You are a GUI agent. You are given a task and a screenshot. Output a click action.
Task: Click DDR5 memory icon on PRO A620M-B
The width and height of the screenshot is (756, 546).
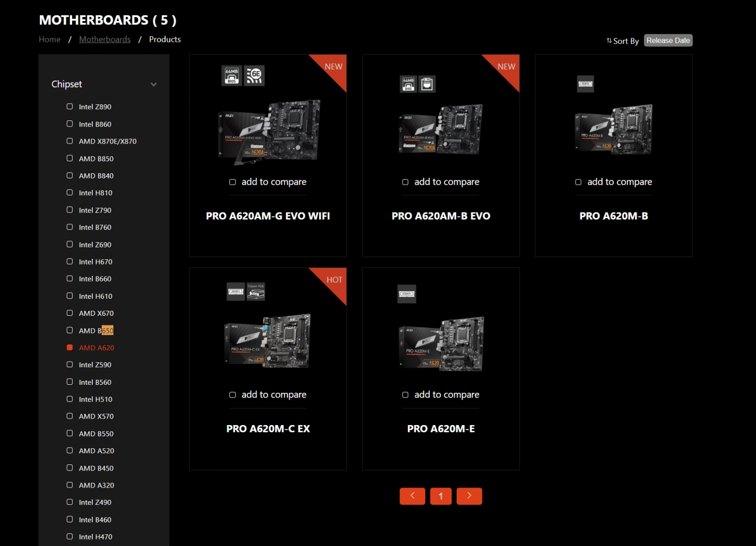point(585,84)
